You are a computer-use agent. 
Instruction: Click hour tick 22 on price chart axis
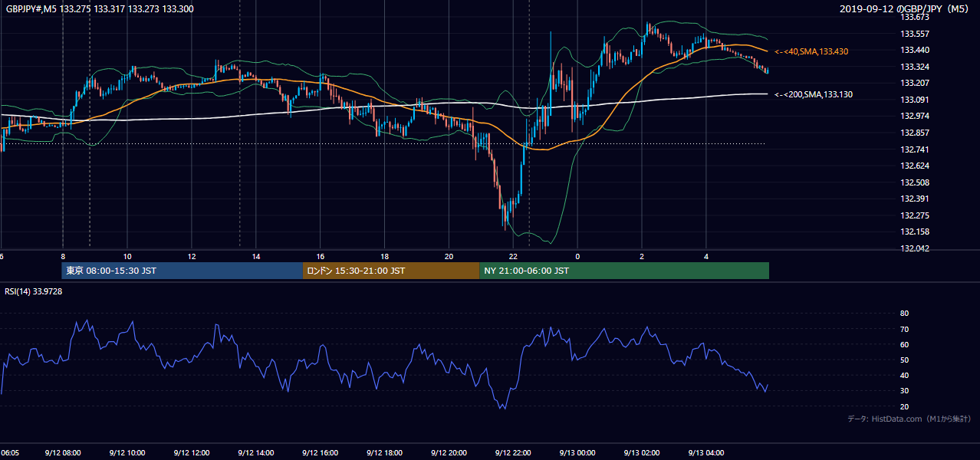(513, 257)
